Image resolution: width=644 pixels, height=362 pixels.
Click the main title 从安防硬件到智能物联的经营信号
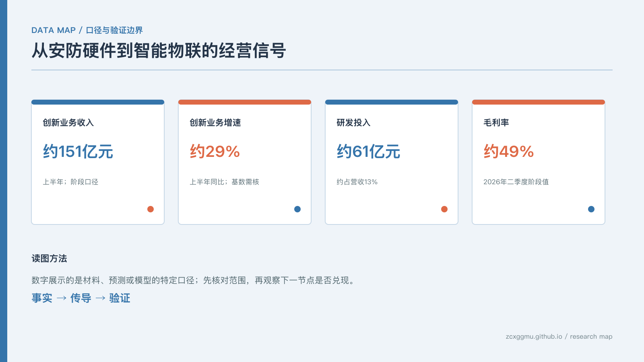[159, 51]
